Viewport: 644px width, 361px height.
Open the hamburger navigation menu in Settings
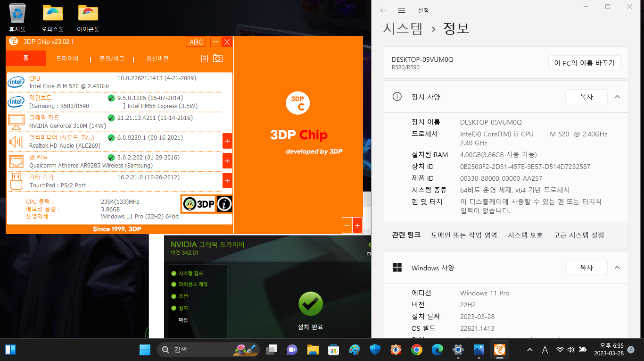coord(402,10)
